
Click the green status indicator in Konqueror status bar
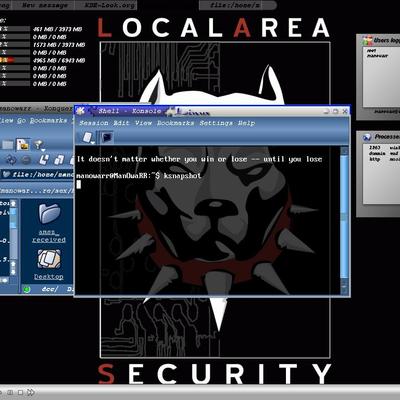26,289
